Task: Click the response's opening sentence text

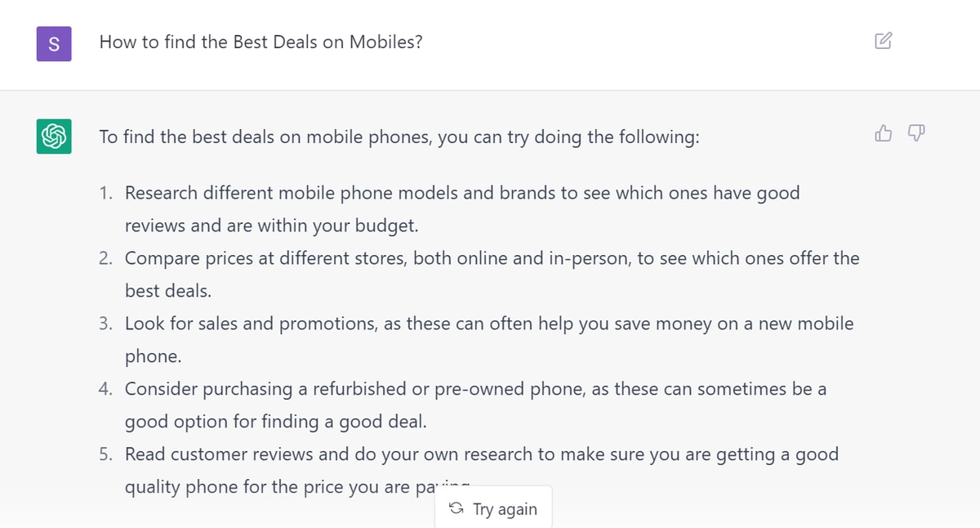Action: pos(398,136)
